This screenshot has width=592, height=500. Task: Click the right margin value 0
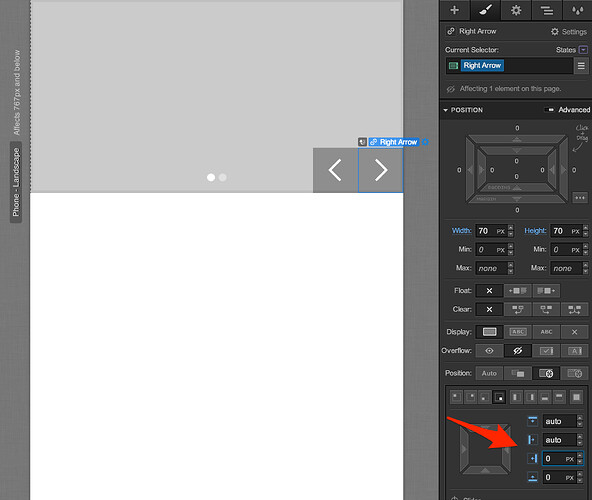(x=574, y=170)
